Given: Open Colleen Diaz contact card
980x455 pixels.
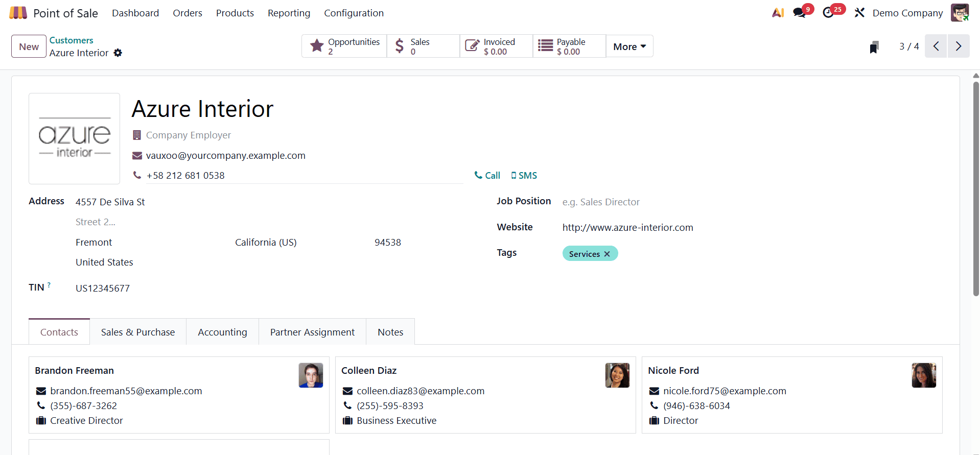Looking at the screenshot, I should point(485,395).
